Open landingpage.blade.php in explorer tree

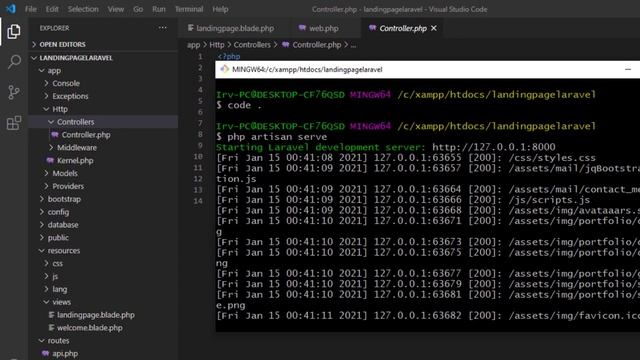click(103, 315)
